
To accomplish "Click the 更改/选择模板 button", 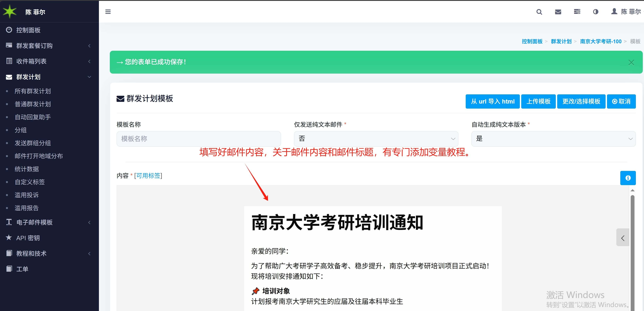I will pos(581,101).
